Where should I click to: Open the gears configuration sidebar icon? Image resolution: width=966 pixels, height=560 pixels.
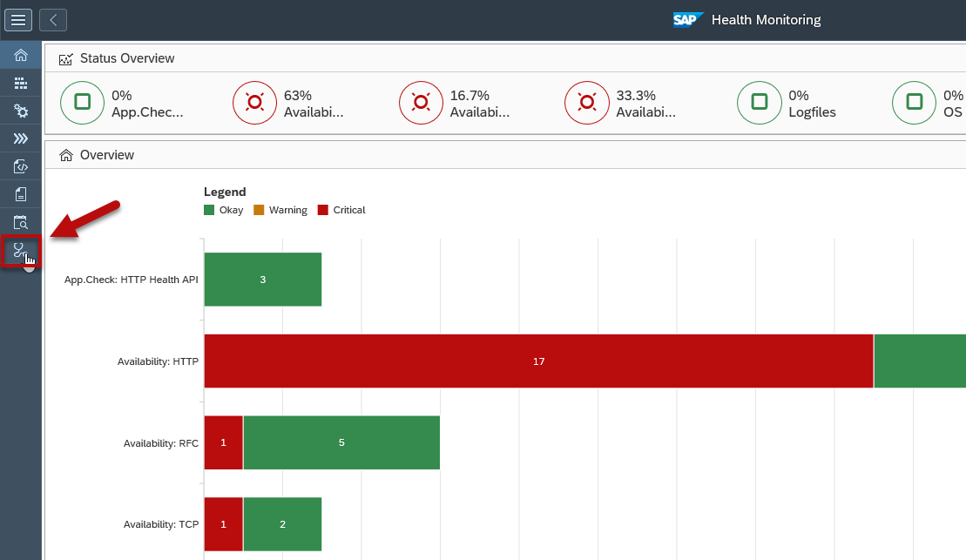click(21, 111)
